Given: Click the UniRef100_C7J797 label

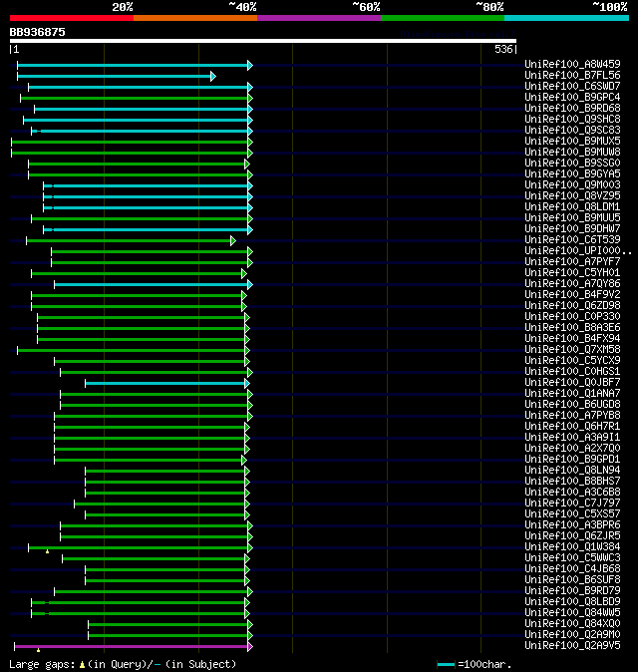Looking at the screenshot, I should pos(572,504).
